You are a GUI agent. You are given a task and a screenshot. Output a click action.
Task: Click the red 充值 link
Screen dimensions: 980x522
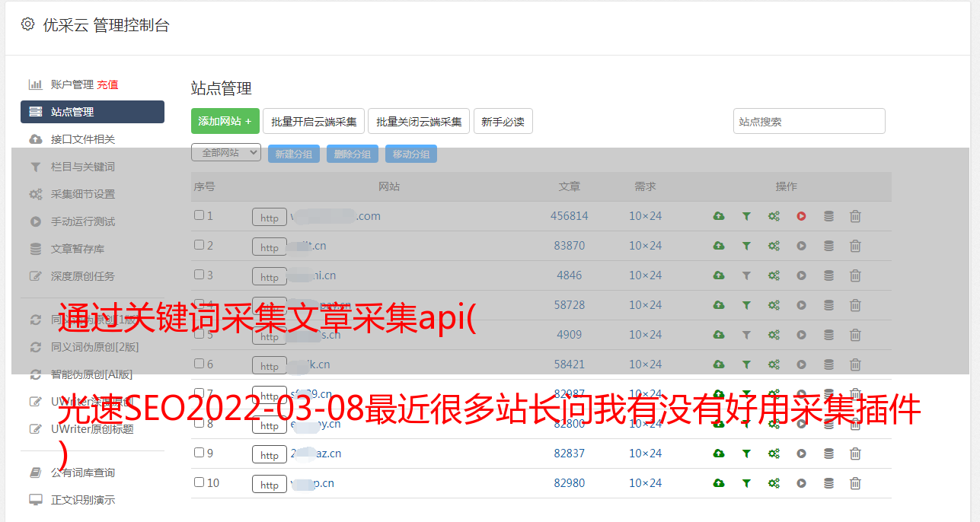(107, 84)
